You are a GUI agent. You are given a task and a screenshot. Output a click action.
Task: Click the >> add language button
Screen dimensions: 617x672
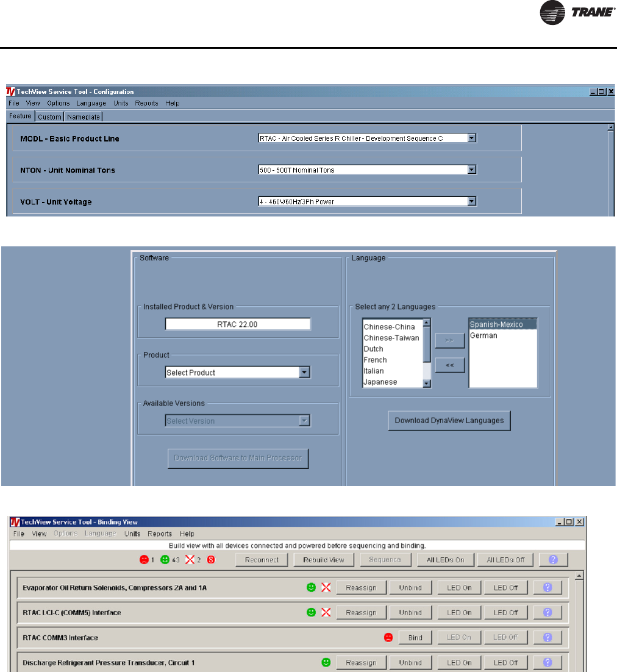click(450, 340)
